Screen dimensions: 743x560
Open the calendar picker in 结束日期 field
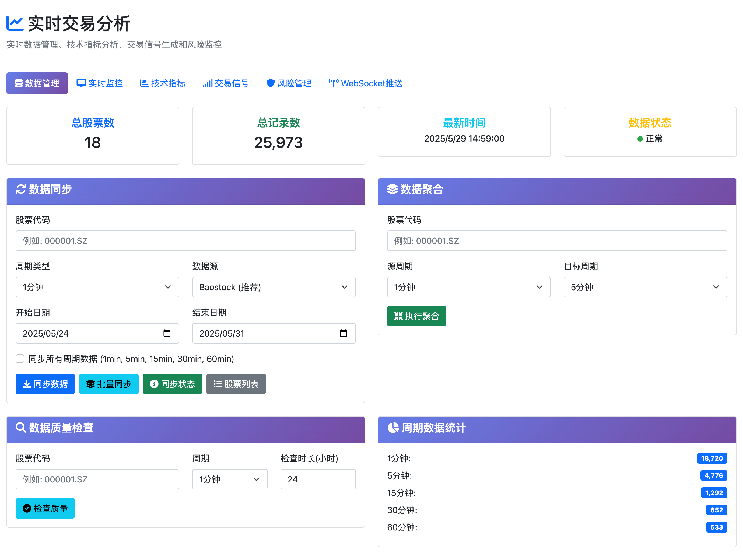(x=343, y=333)
